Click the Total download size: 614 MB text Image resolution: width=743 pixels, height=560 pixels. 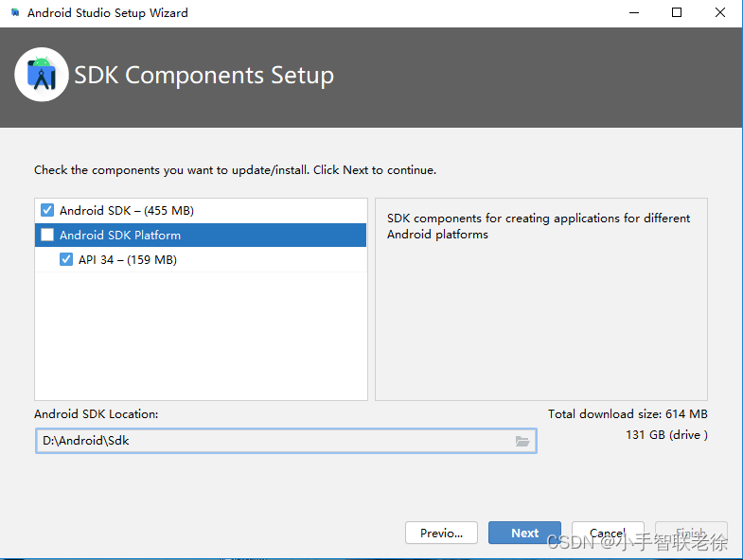(x=628, y=413)
